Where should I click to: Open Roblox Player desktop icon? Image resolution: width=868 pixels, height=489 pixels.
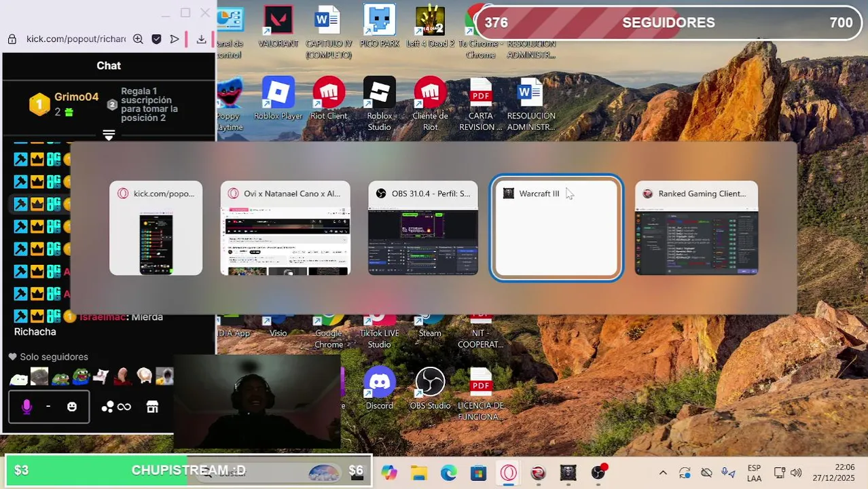point(278,98)
